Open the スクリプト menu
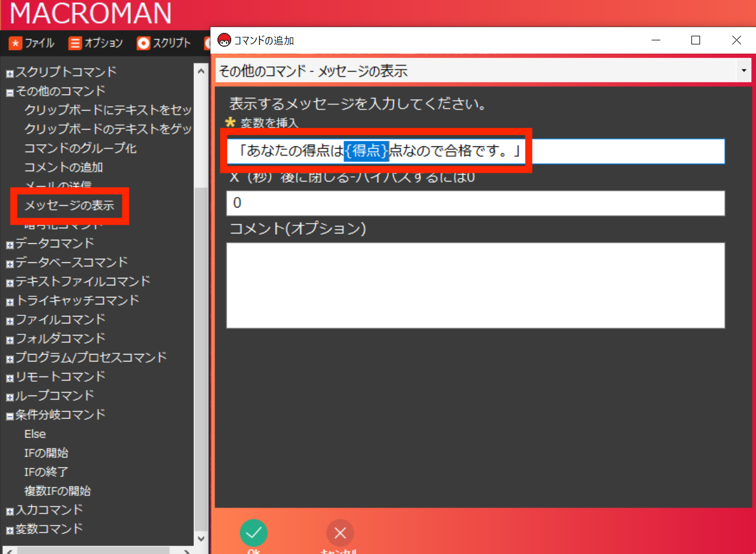756x554 pixels. [x=172, y=43]
